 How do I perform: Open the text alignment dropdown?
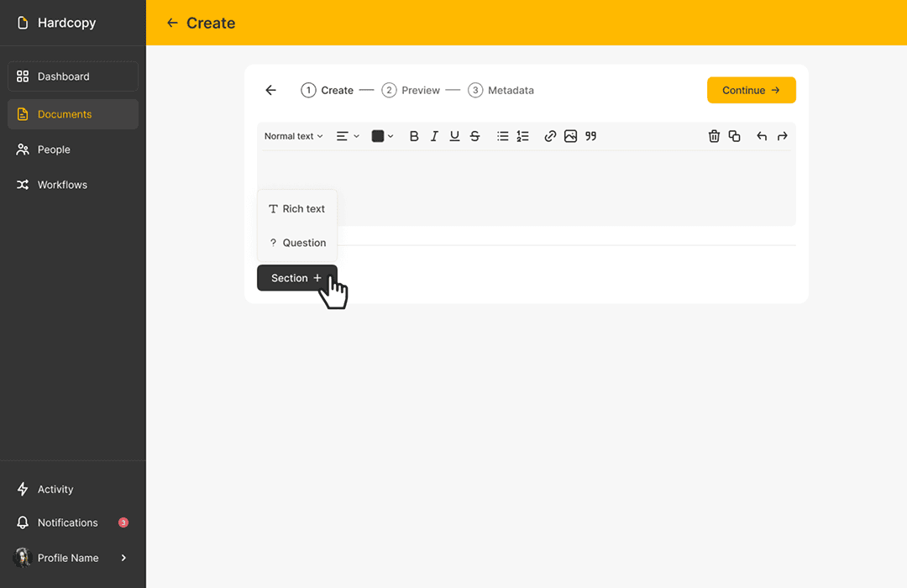coord(346,135)
